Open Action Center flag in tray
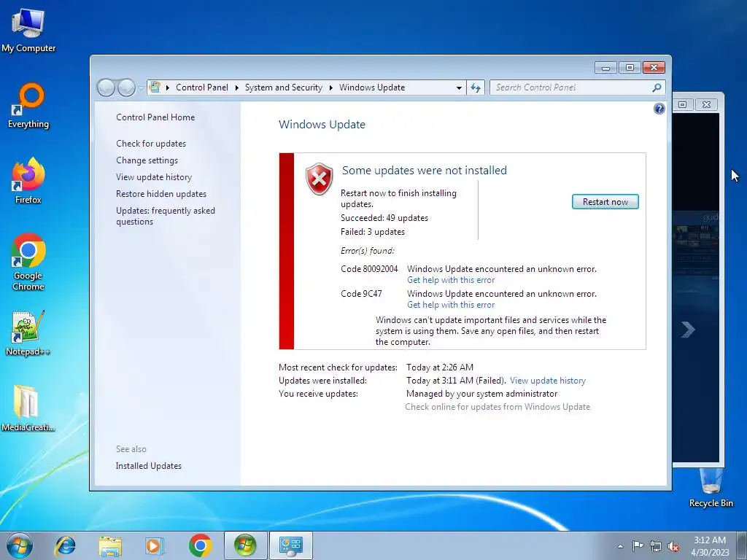The image size is (747, 560). tap(638, 546)
